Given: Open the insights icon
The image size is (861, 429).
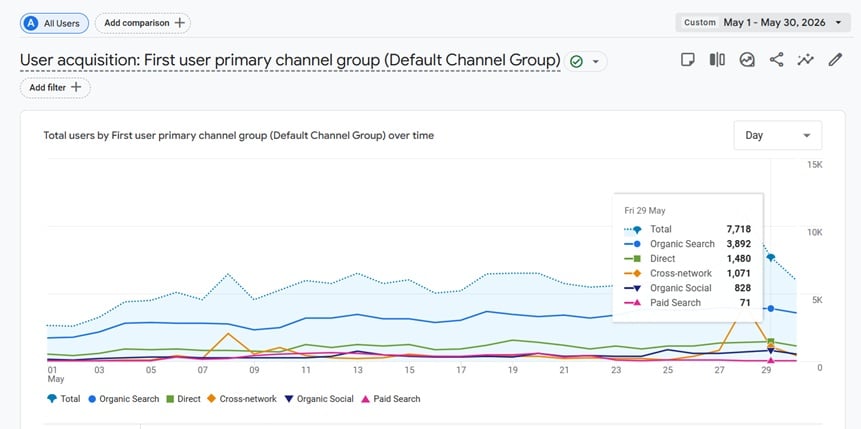Looking at the screenshot, I should [747, 60].
